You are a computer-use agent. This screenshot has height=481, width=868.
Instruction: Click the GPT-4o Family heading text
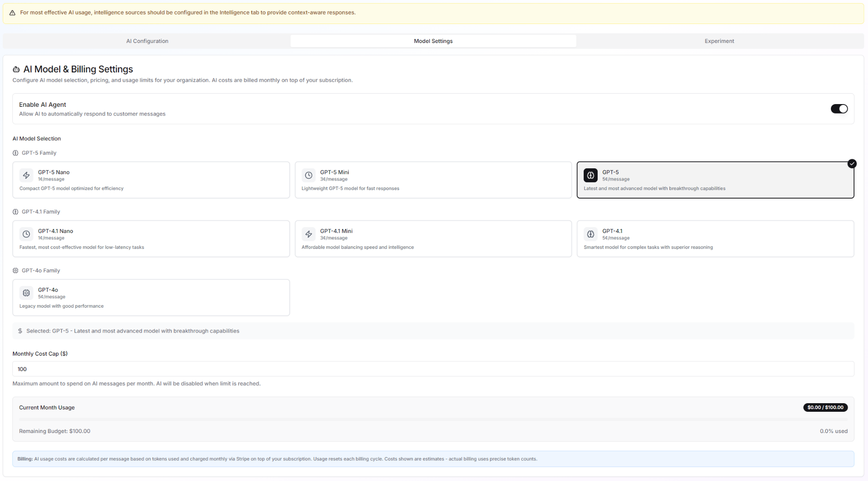click(x=41, y=271)
